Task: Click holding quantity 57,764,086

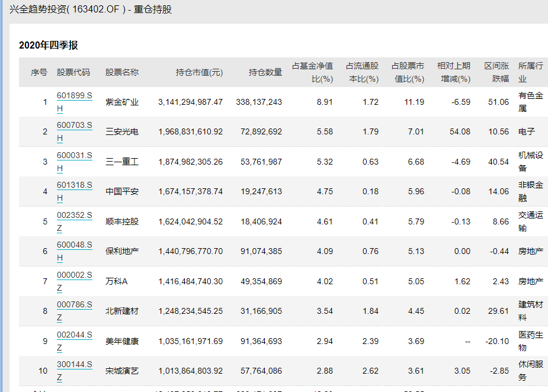Action: (x=261, y=371)
